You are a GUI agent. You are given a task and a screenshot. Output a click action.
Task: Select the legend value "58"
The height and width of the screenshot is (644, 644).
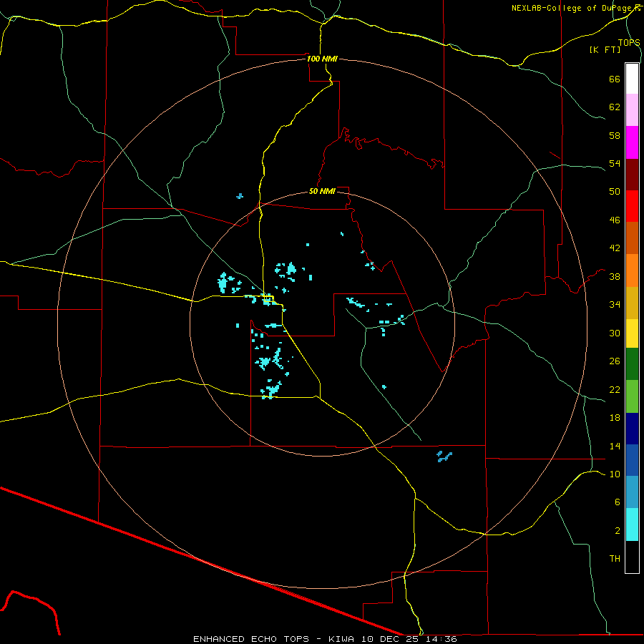[615, 135]
